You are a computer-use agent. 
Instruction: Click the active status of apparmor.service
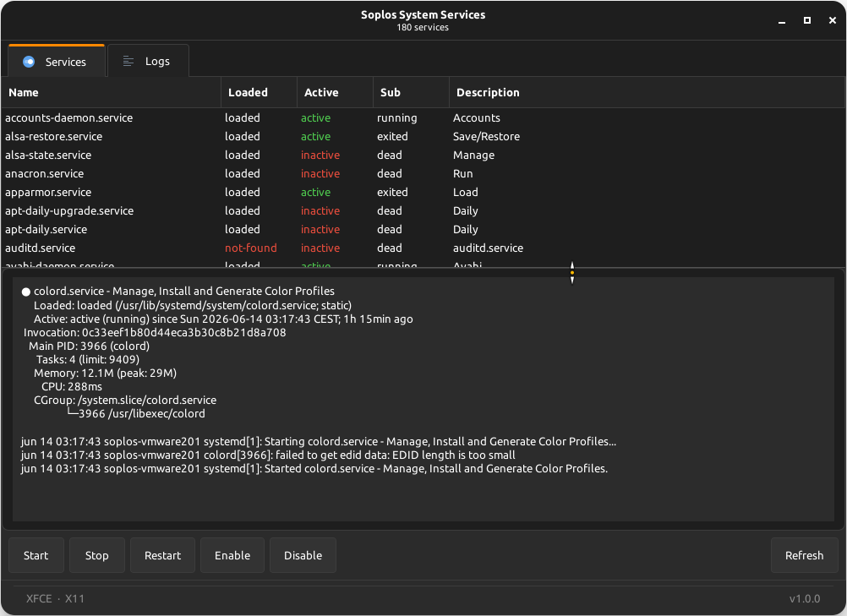[x=315, y=192]
